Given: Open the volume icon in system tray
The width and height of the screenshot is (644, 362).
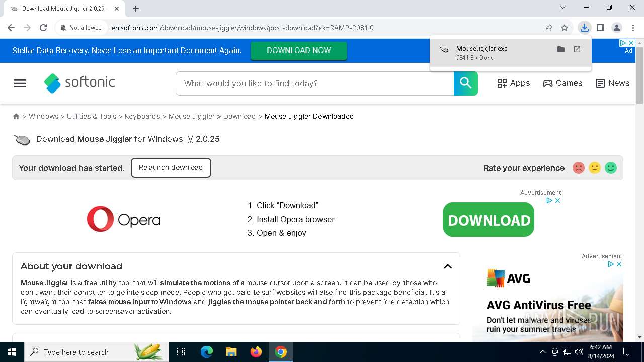Looking at the screenshot, I should [x=579, y=352].
